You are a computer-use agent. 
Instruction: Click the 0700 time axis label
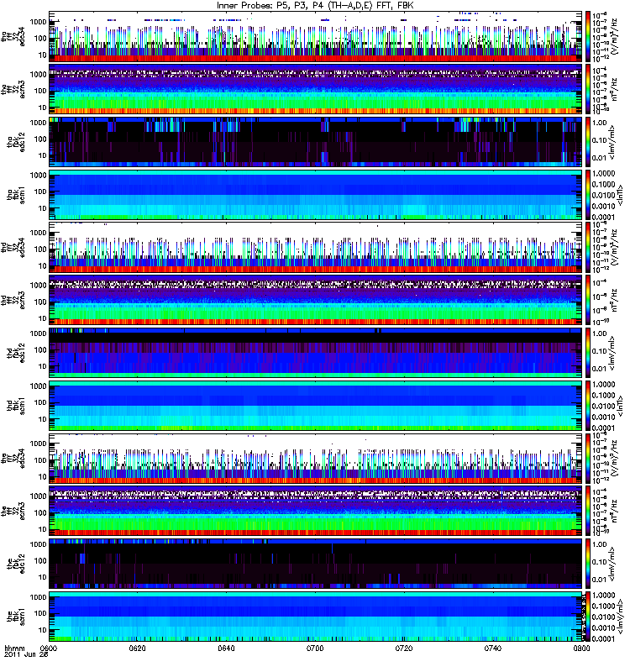pos(315,648)
